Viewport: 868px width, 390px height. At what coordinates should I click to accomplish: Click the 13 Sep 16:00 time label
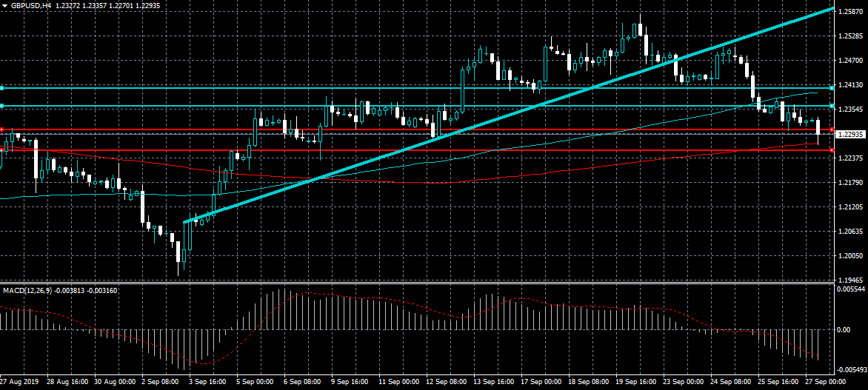[x=494, y=382]
